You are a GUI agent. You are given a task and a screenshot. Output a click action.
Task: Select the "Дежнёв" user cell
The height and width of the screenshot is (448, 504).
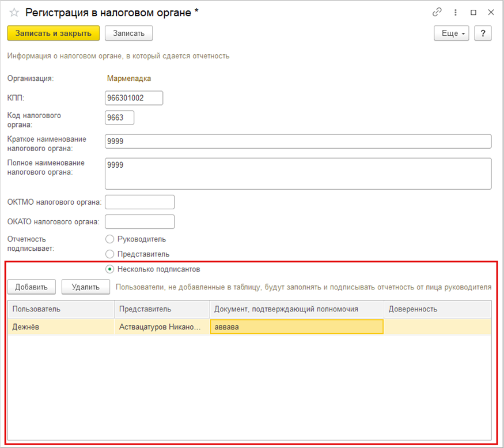[x=61, y=327]
